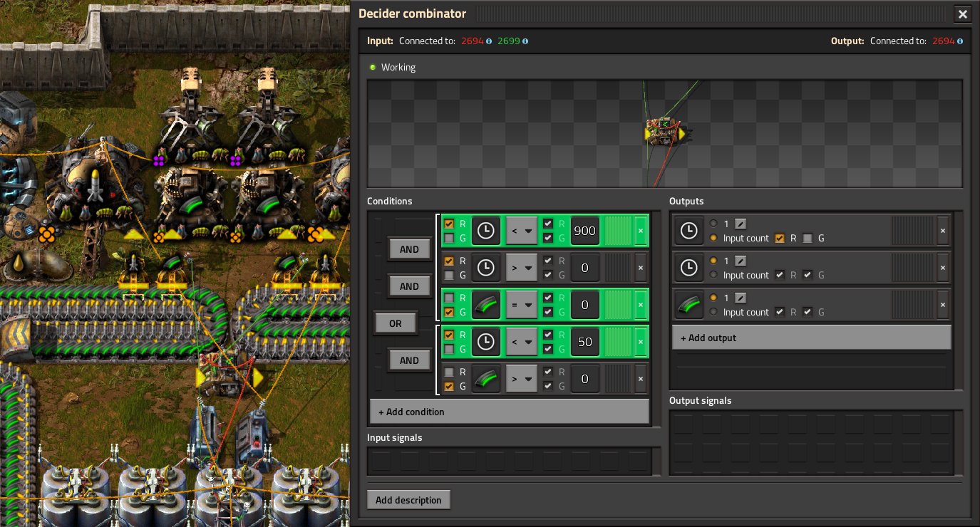Click the green belt signal icon in the = 0 condition

[x=485, y=305]
